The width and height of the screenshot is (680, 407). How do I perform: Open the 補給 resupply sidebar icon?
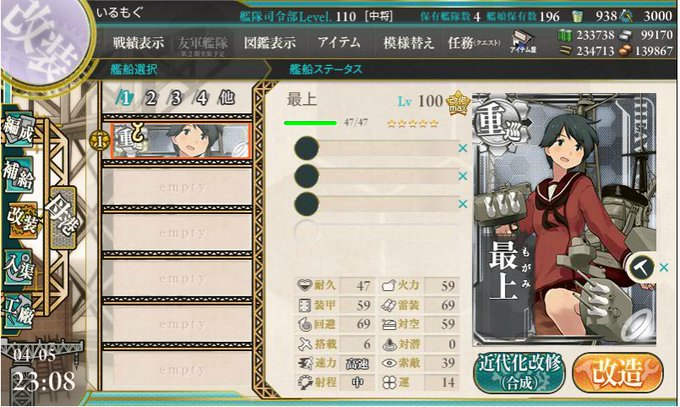click(18, 174)
